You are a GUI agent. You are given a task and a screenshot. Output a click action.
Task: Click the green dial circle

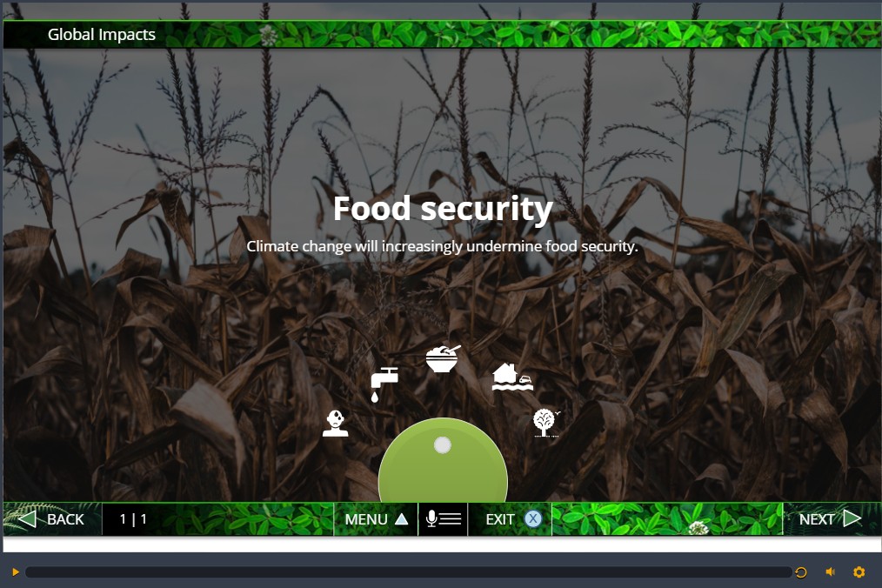pos(444,460)
